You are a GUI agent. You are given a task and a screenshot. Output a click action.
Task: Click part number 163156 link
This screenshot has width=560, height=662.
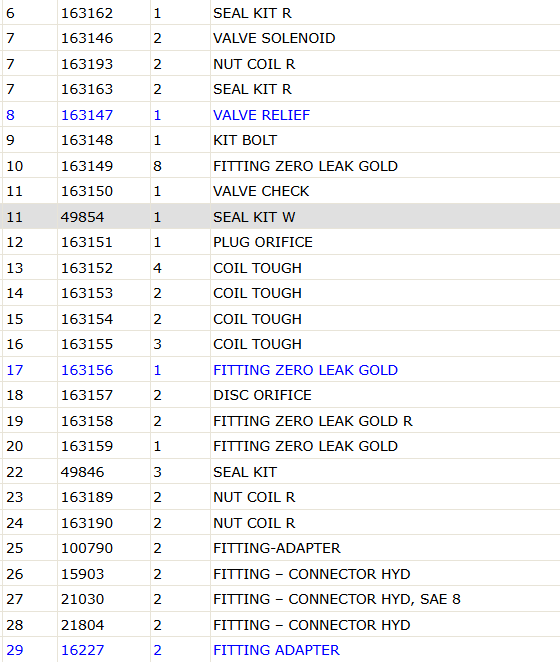point(87,370)
